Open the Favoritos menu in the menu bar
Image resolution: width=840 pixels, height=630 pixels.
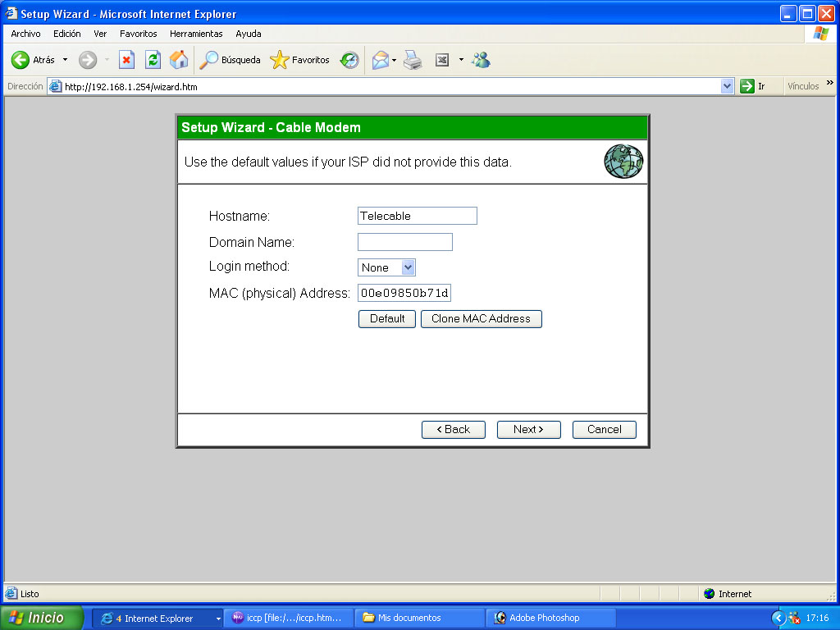pos(138,34)
